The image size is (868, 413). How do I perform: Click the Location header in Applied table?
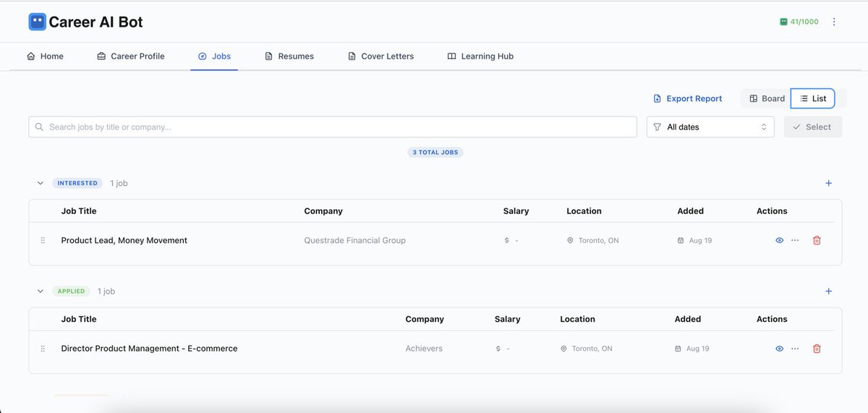click(x=578, y=319)
